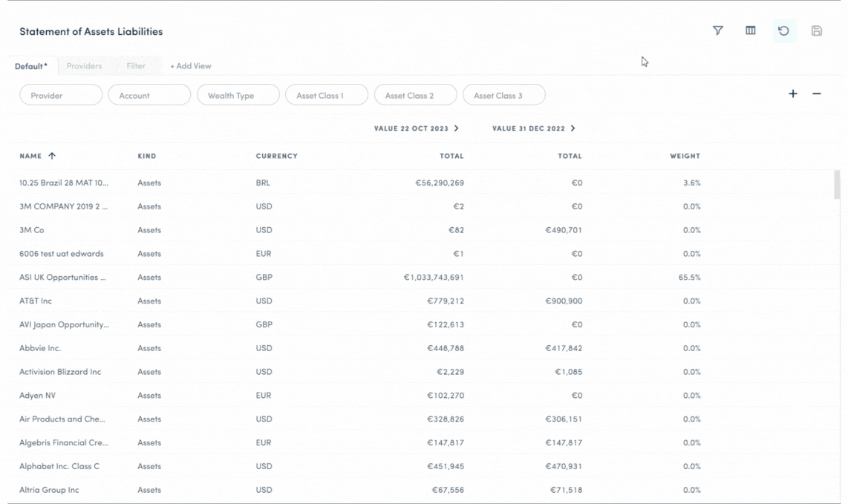Click the minus collapse-all icon
This screenshot has height=504, width=848.
tap(816, 94)
